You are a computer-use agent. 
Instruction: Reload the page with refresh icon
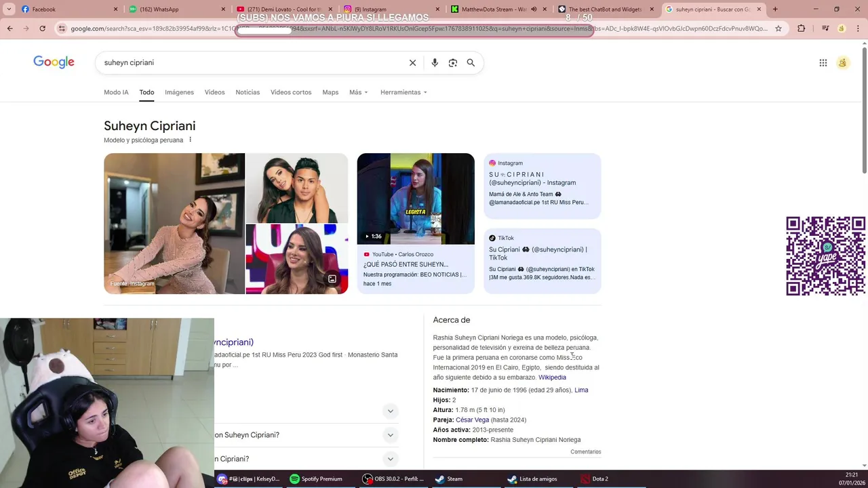[42, 28]
